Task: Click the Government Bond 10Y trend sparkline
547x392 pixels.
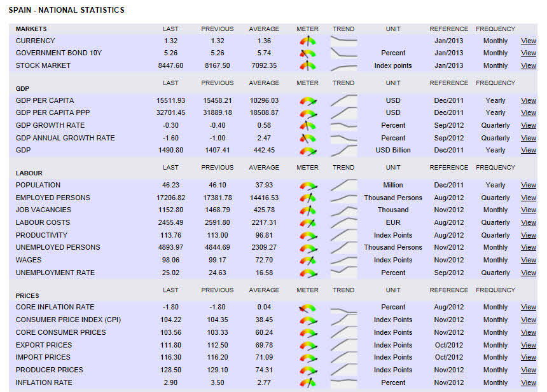Action: (343, 53)
